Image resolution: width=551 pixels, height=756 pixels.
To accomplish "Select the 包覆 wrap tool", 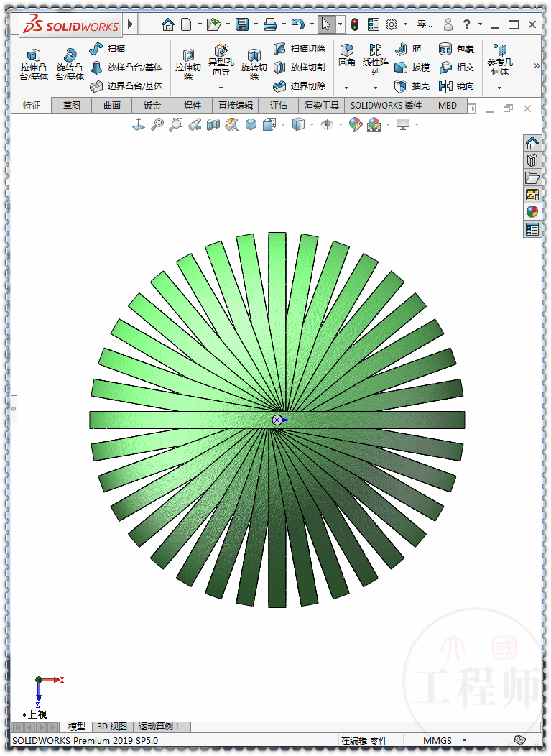I will point(456,49).
